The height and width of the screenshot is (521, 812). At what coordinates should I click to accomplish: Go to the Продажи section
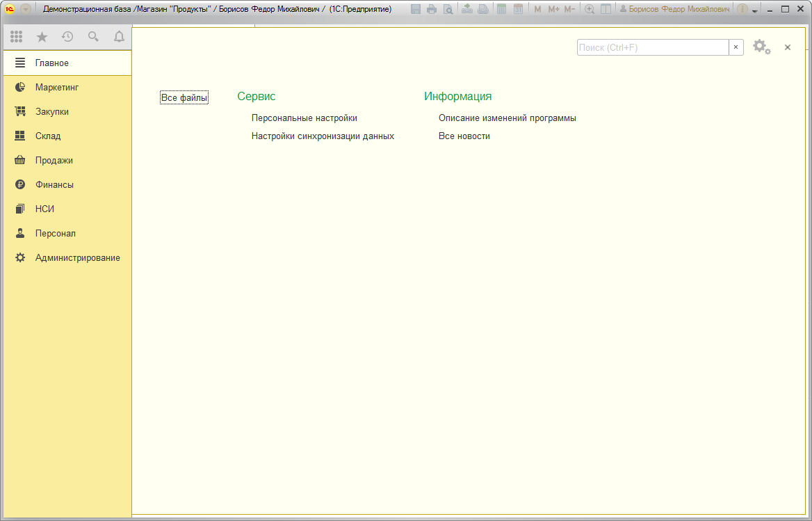[x=67, y=160]
